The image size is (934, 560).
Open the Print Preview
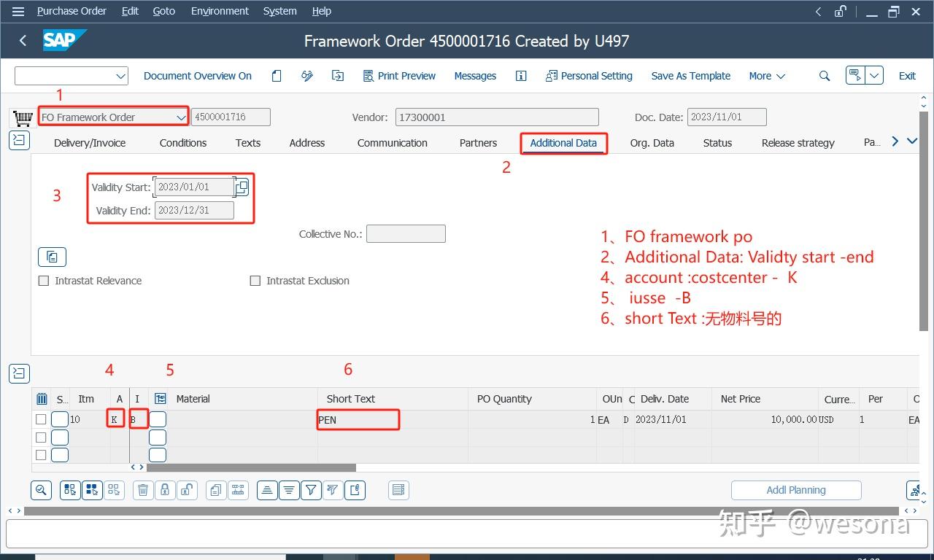(x=399, y=76)
